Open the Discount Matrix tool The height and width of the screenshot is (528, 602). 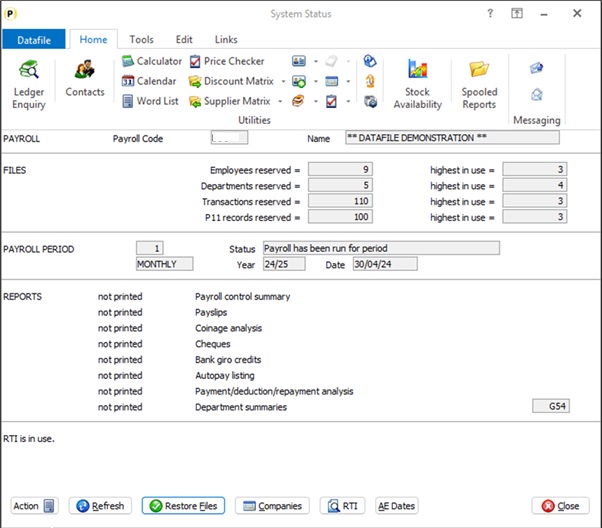232,81
